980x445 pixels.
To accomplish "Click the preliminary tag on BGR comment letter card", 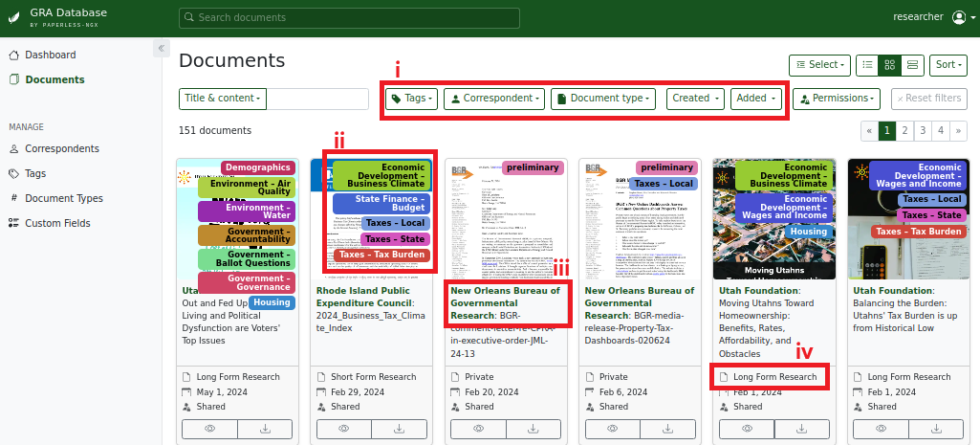I will pos(532,167).
